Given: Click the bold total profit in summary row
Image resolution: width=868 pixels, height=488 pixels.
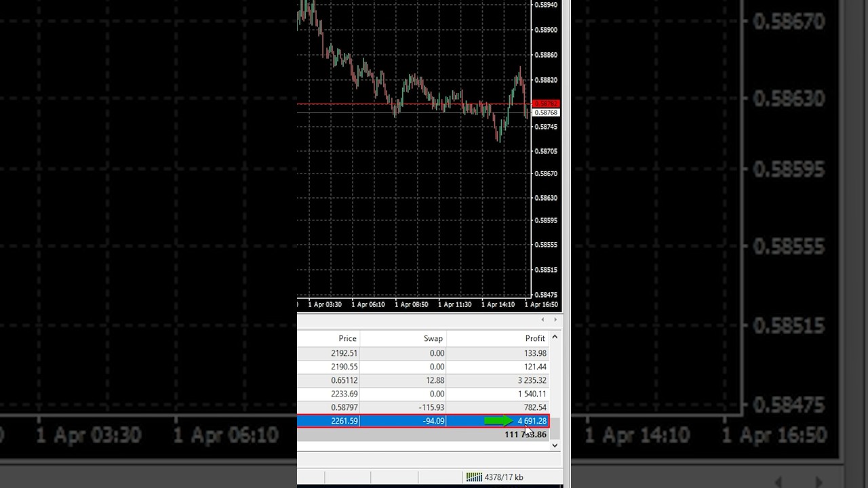Looking at the screenshot, I should coord(526,434).
